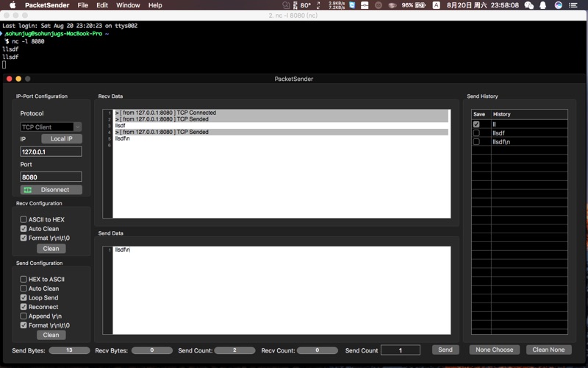Image resolution: width=588 pixels, height=368 pixels.
Task: Click inside the Send Data text area
Action: 282,290
